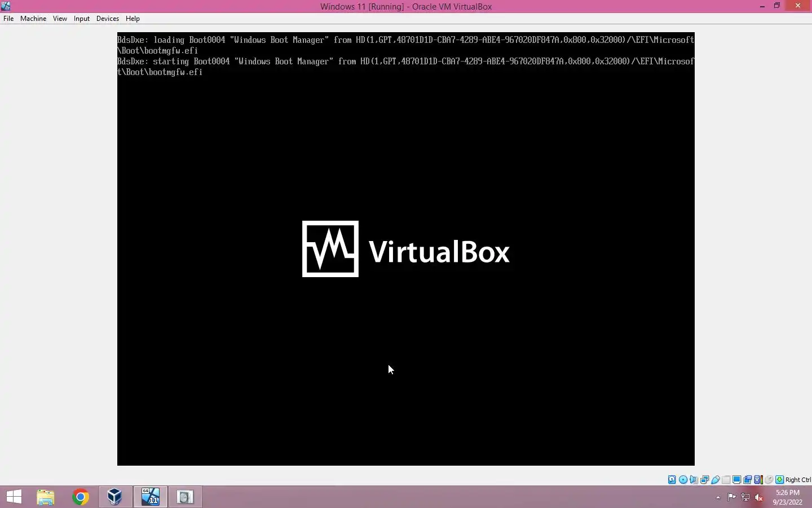
Task: Select the Windows 11 VM taskbar button
Action: 151,497
